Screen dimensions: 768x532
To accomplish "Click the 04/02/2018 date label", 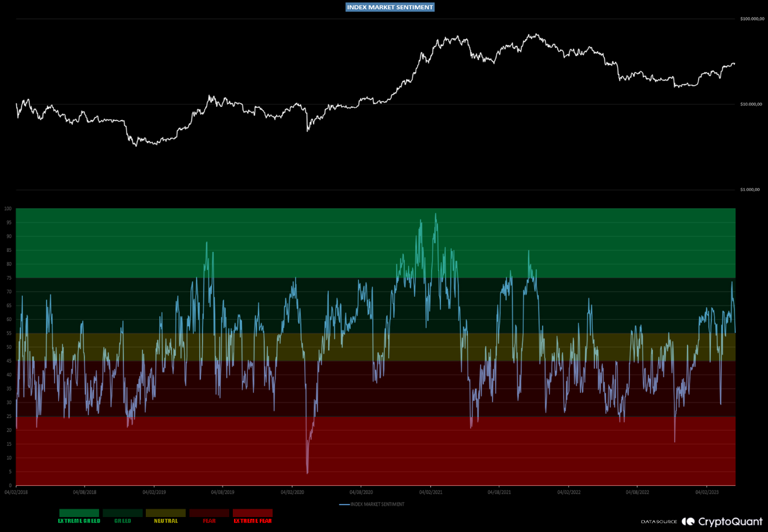I will [x=15, y=491].
